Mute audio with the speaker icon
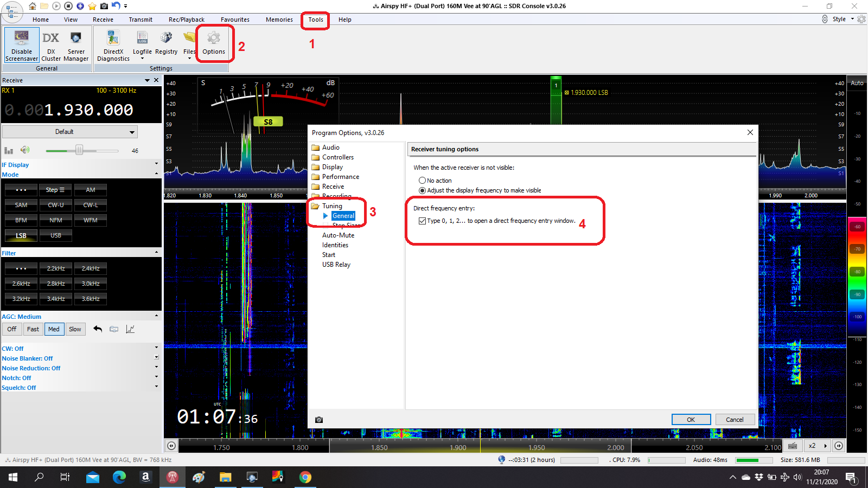The height and width of the screenshot is (488, 868). coord(25,150)
